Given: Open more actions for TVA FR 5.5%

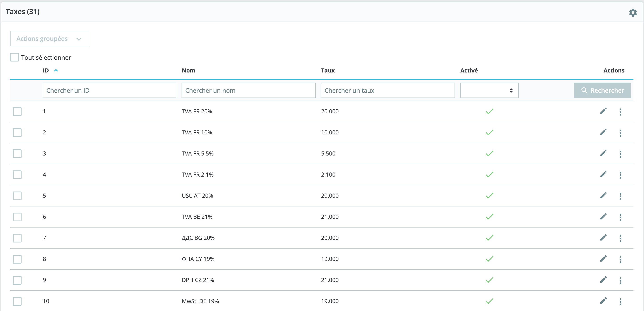Looking at the screenshot, I should [620, 154].
